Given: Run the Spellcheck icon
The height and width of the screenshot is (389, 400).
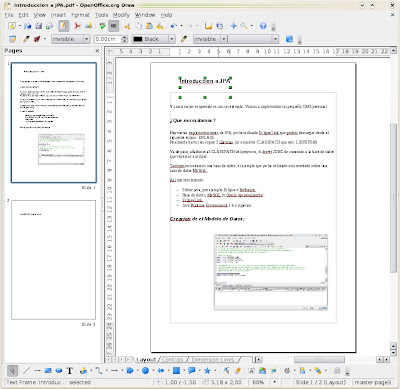Looking at the screenshot, I should tap(103, 26).
